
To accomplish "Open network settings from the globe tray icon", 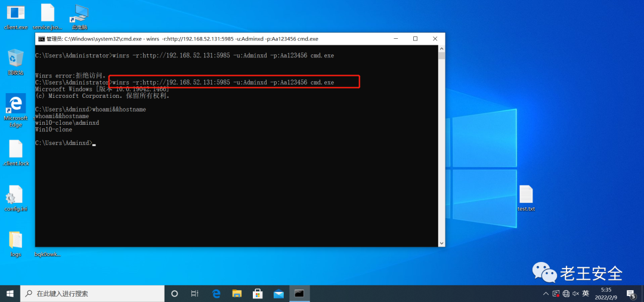I will (566, 294).
